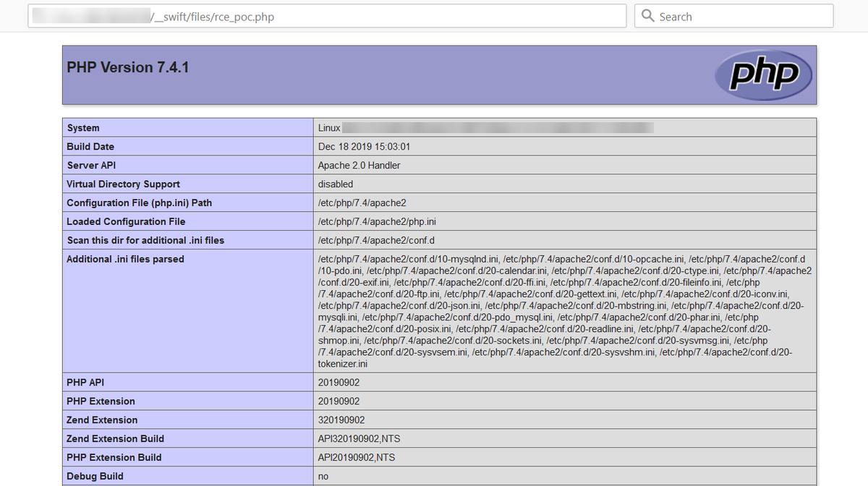Image resolution: width=868 pixels, height=486 pixels.
Task: Select /etc/php/7.4/apache2/conf.d value
Action: pyautogui.click(x=376, y=241)
